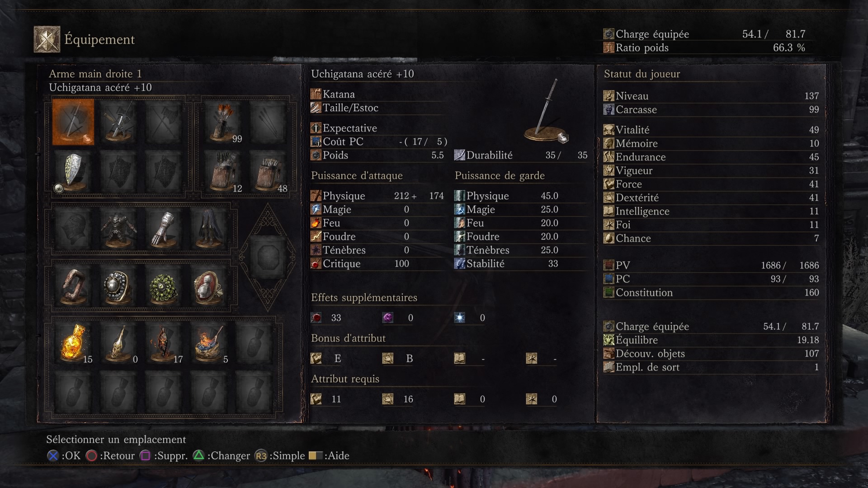
Task: Select the covenant emblem slot in diamond frame
Action: point(268,257)
